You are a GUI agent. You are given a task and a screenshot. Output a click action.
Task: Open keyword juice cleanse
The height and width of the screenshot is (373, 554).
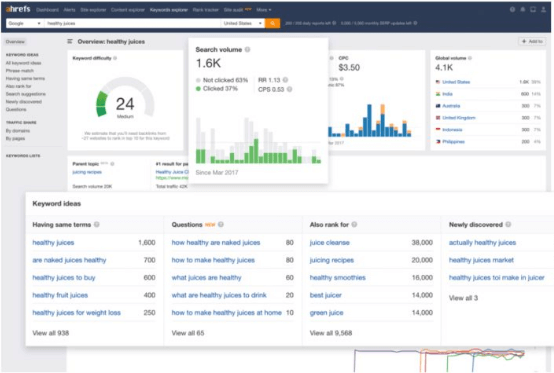330,243
